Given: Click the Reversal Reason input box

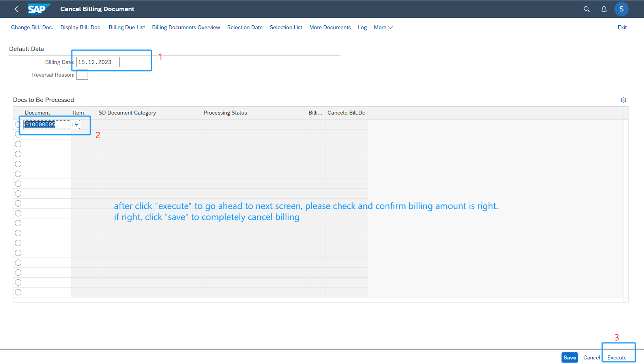Looking at the screenshot, I should [x=82, y=75].
